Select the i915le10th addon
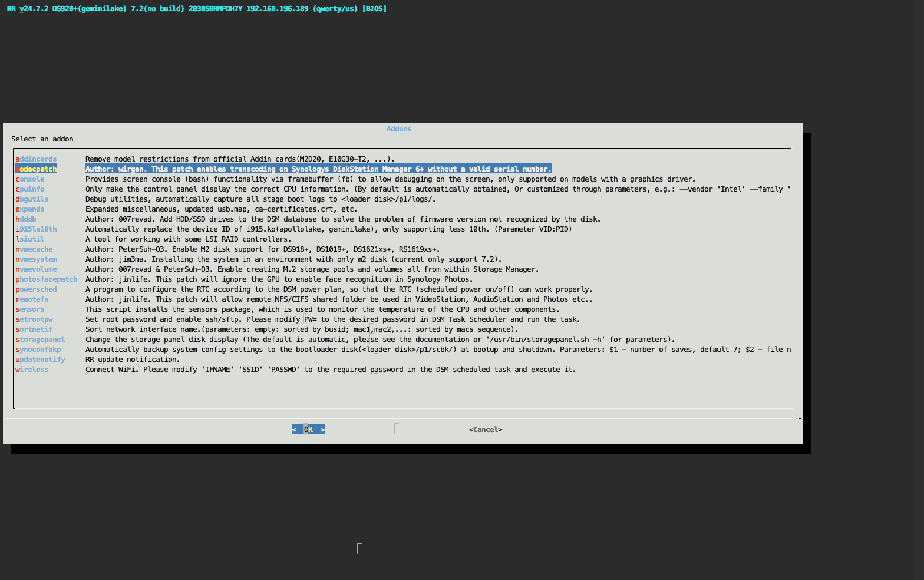 pos(36,229)
